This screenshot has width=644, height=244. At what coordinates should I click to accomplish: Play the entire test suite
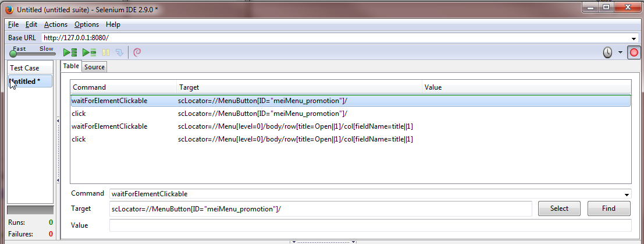[70, 52]
